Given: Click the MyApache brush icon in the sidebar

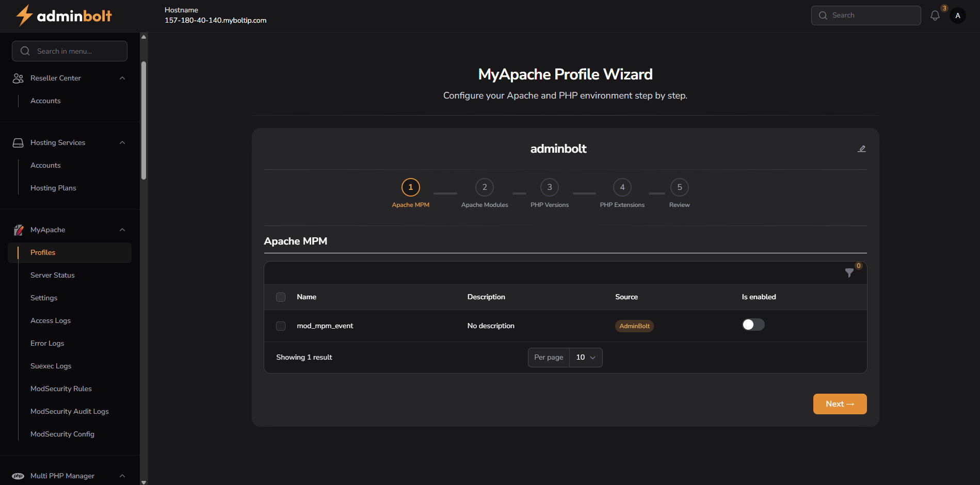Looking at the screenshot, I should click(19, 230).
